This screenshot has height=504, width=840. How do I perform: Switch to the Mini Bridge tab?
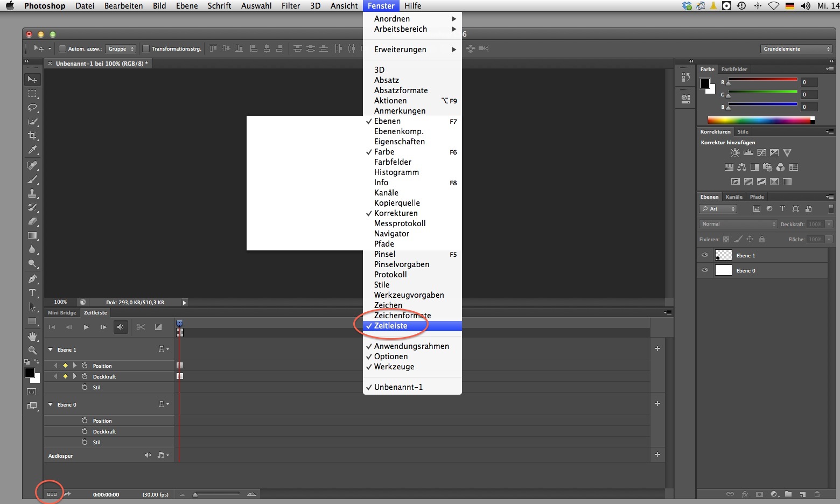[62, 313]
